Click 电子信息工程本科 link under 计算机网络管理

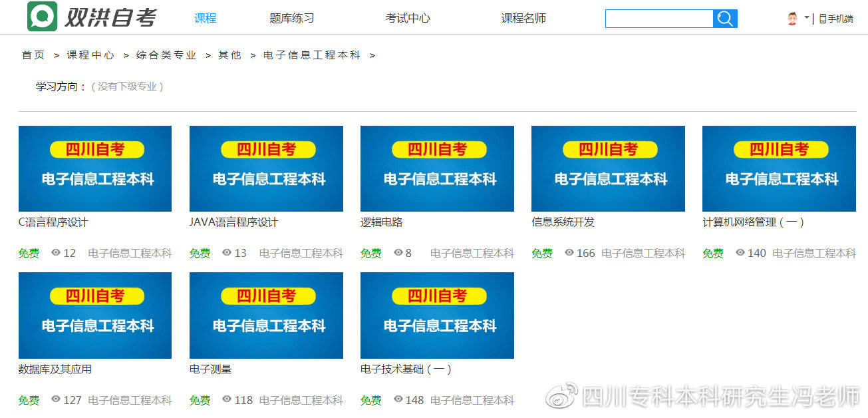(814, 253)
